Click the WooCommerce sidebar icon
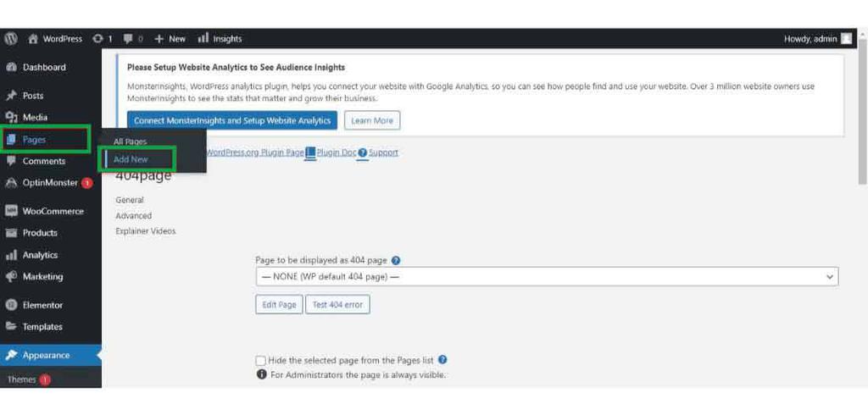The height and width of the screenshot is (410, 868). click(x=12, y=211)
